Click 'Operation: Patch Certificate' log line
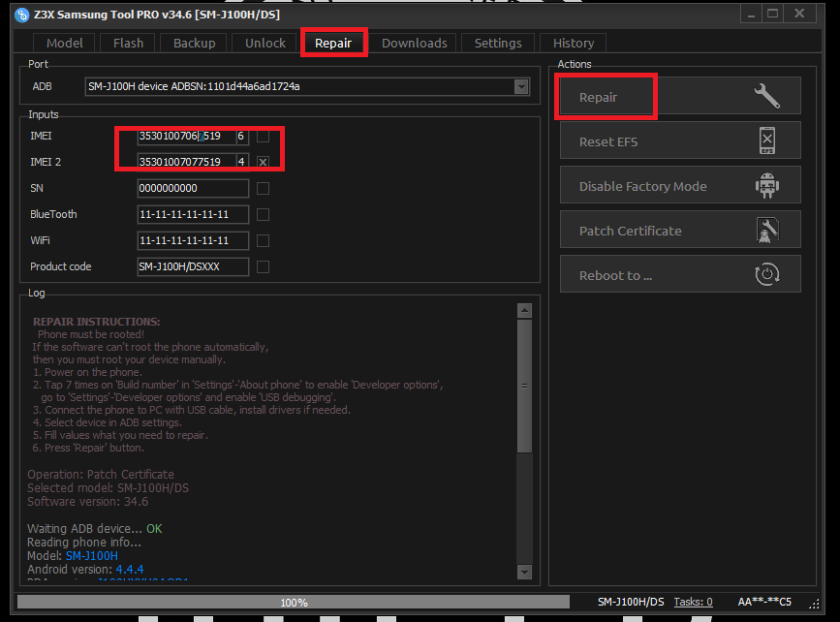This screenshot has height=622, width=840. (101, 475)
